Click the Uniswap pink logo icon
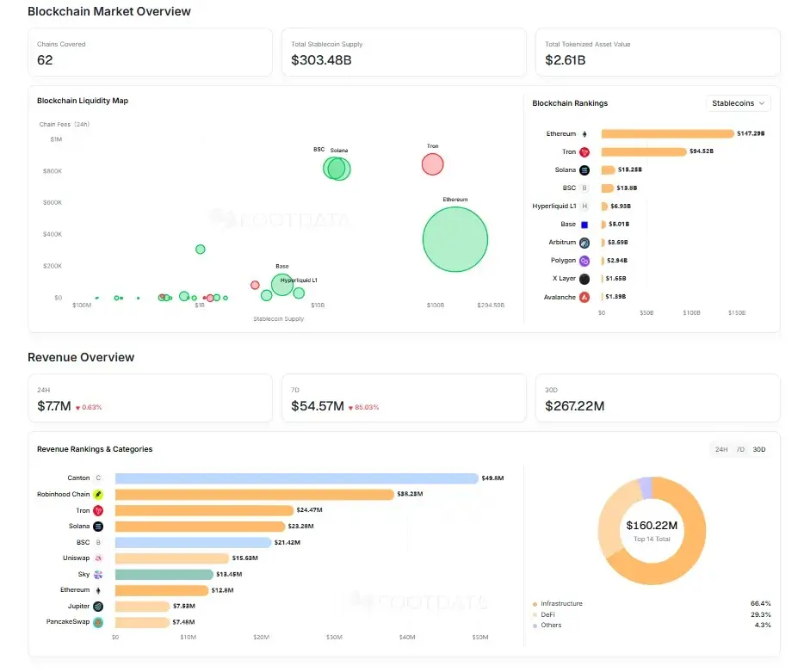Image resolution: width=804 pixels, height=672 pixels. [x=98, y=558]
